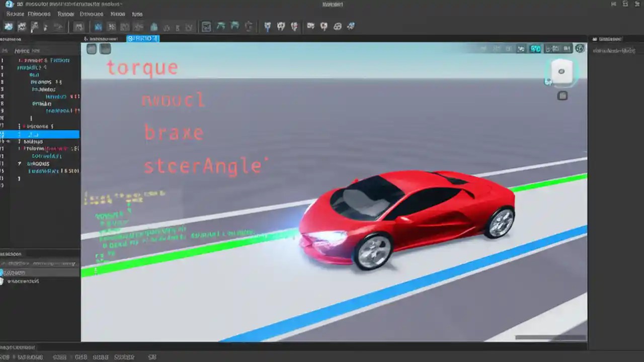Click the selected blue line in the script editor
Screen dimensions: 644x362
coord(40,134)
